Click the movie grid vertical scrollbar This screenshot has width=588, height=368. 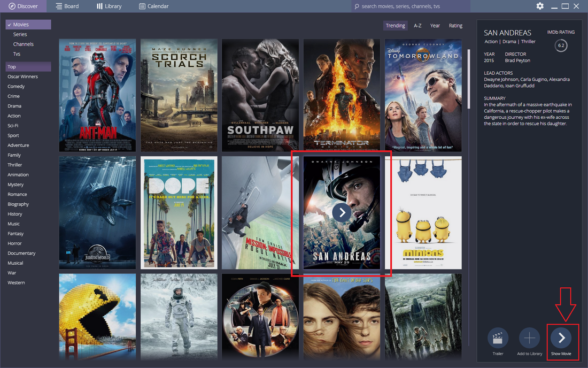click(469, 79)
